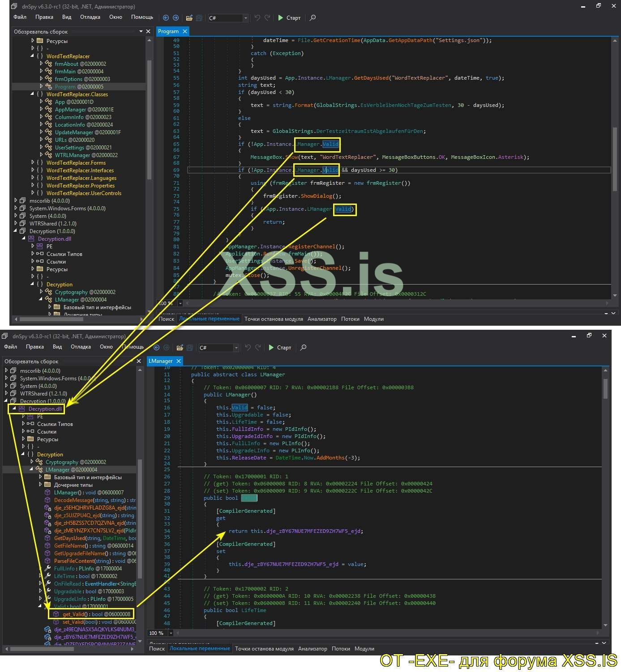Click navigate back arrow in lower dnSpy window
This screenshot has height=672, width=621.
click(156, 348)
